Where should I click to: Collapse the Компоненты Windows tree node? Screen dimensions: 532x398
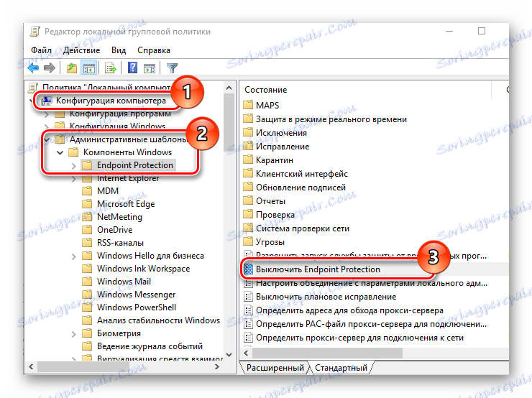(x=60, y=152)
